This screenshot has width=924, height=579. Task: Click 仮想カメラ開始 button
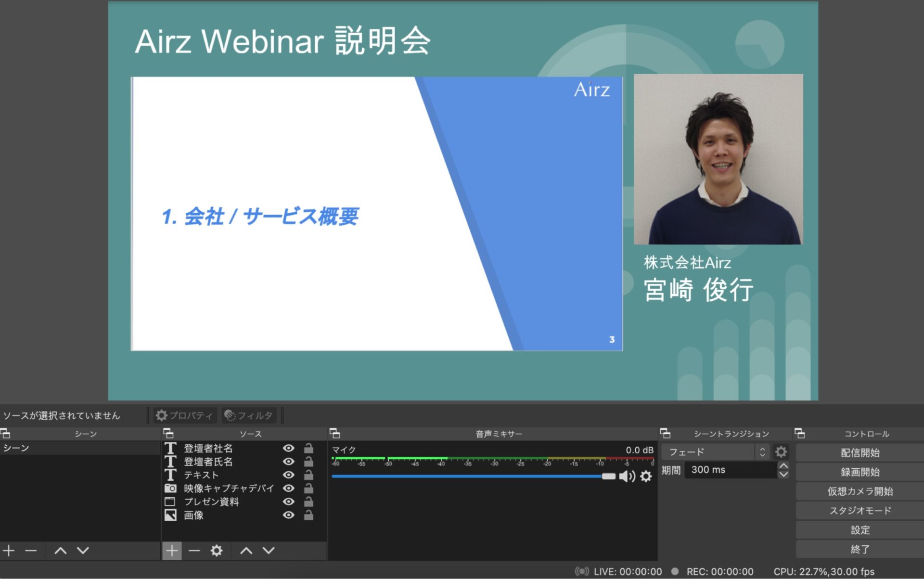coord(860,491)
